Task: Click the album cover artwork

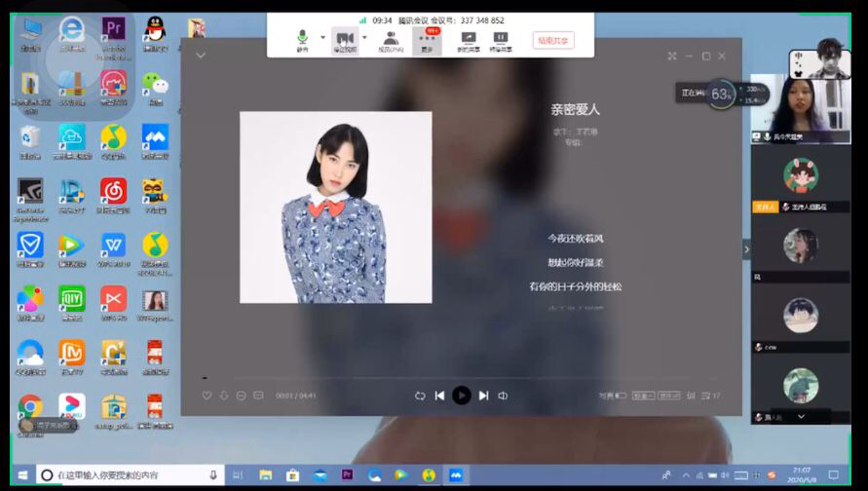Action: [x=335, y=207]
